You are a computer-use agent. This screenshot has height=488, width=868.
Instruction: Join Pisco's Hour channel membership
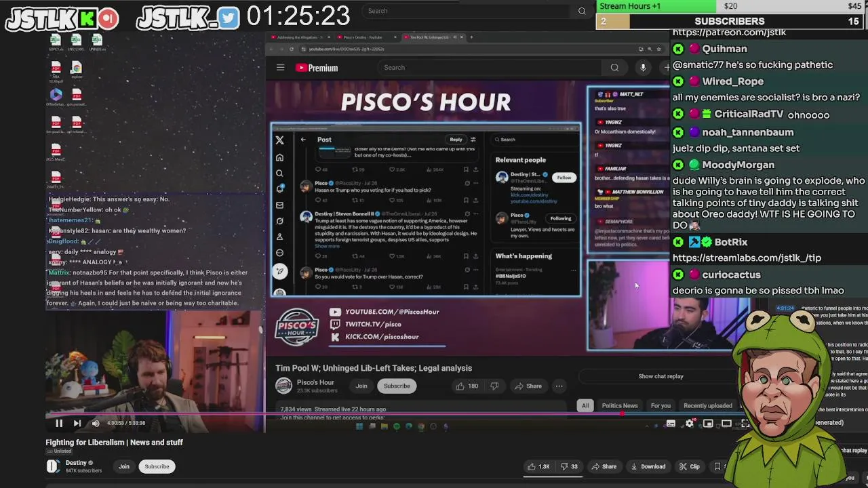pos(361,386)
